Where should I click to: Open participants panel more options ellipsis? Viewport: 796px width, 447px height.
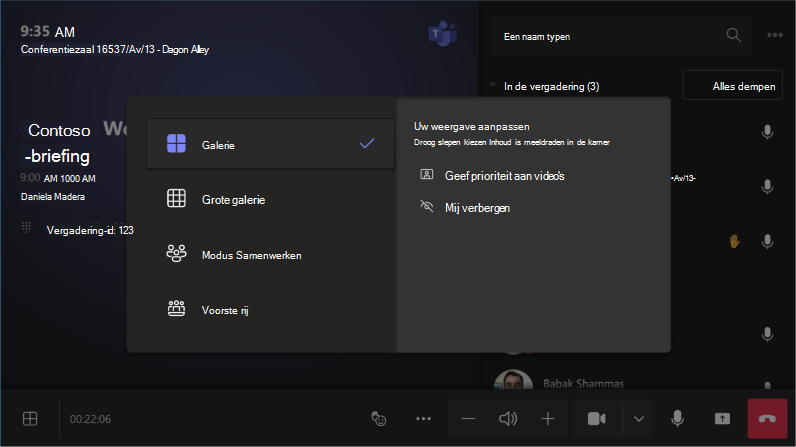[775, 35]
